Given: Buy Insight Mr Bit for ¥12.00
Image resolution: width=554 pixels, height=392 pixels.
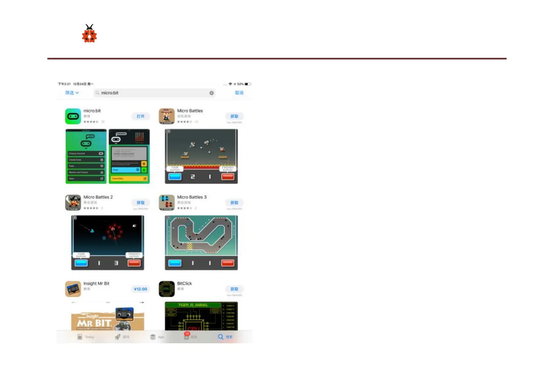Looking at the screenshot, I should coord(141,289).
